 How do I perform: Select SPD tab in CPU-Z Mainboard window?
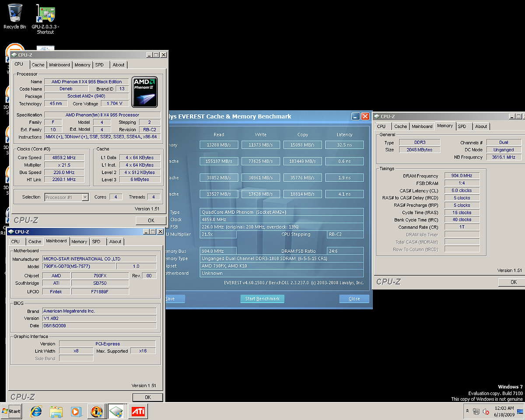[x=96, y=241]
